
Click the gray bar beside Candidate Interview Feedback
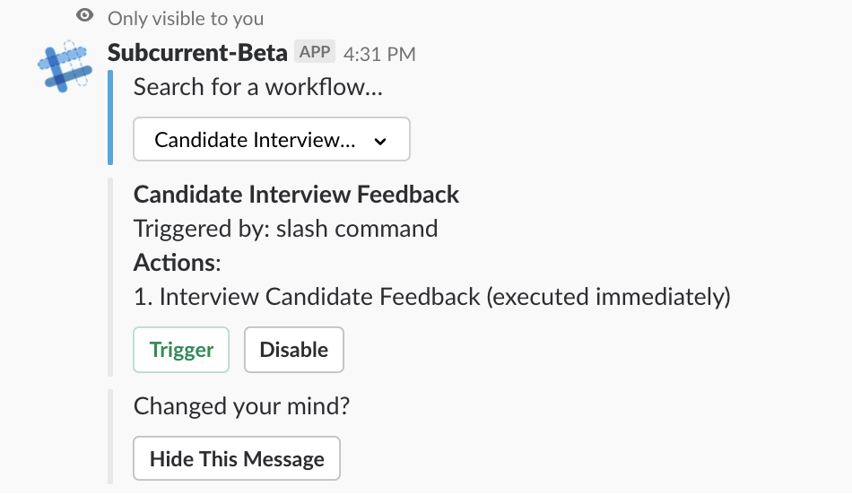pyautogui.click(x=110, y=277)
